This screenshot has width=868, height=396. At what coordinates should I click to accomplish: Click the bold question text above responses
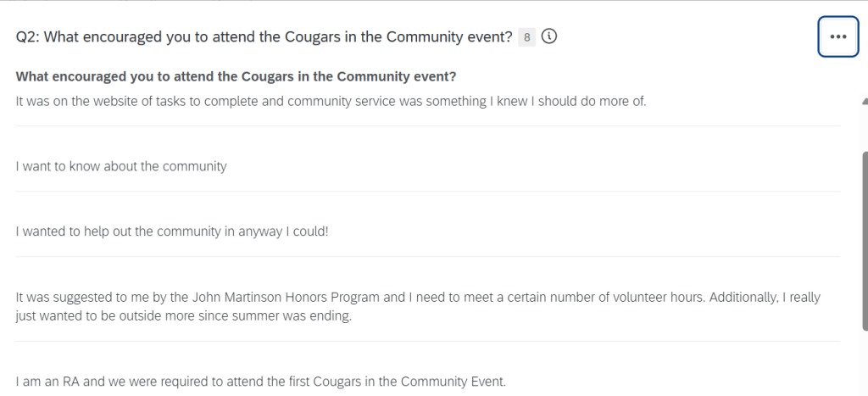(236, 77)
